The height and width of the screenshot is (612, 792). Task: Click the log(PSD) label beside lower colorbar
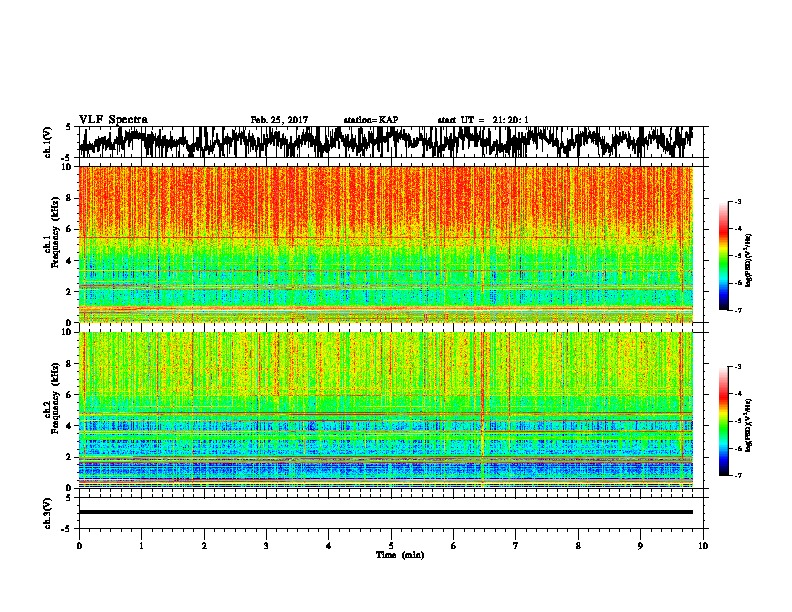749,425
